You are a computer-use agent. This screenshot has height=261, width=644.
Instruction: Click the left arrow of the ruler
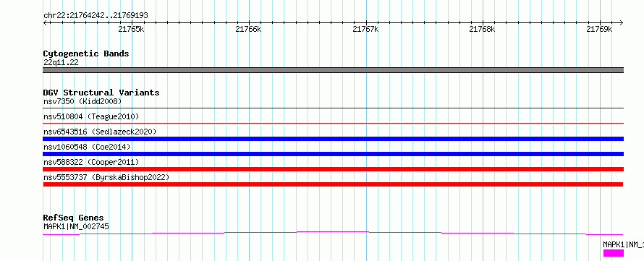pyautogui.click(x=45, y=23)
